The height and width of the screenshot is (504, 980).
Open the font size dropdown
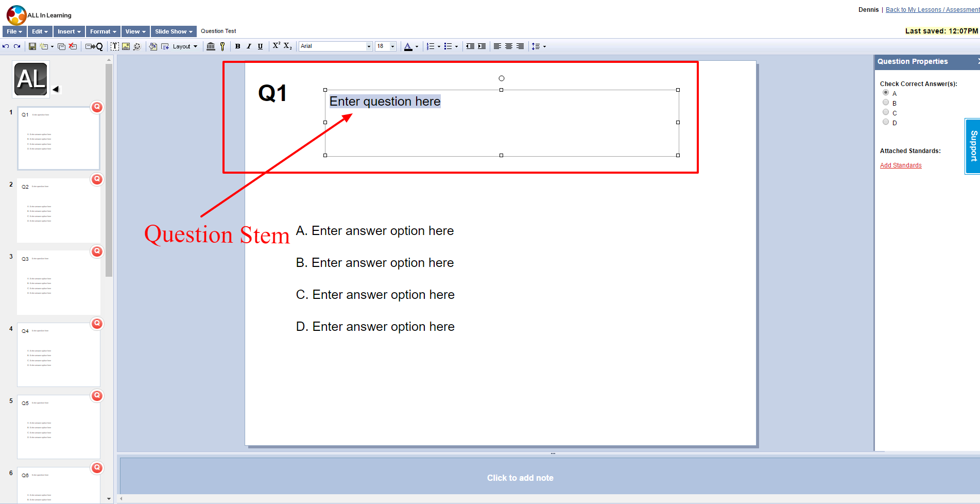[x=392, y=46]
